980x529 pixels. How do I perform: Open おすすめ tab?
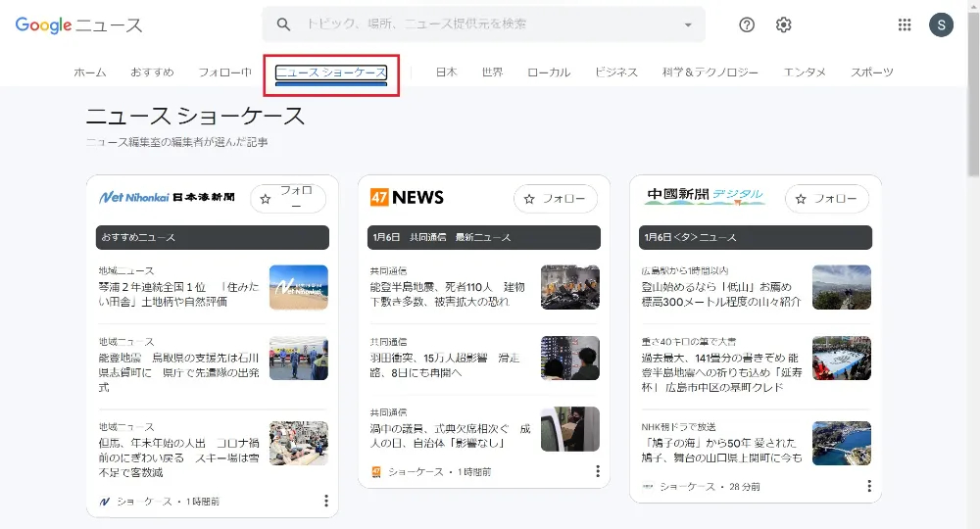(152, 72)
